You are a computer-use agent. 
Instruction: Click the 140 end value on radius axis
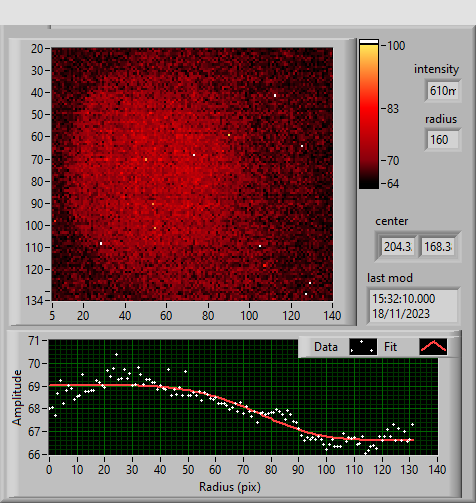pos(437,470)
